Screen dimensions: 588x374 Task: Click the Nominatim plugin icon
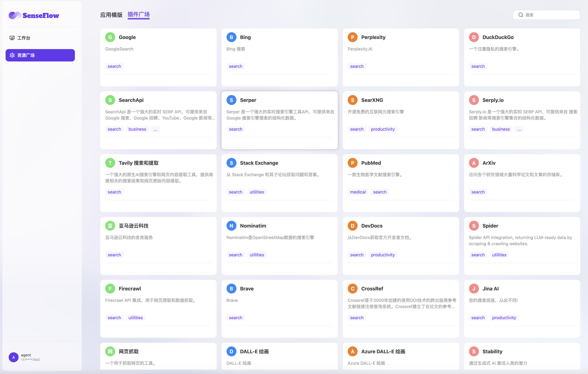tap(231, 226)
